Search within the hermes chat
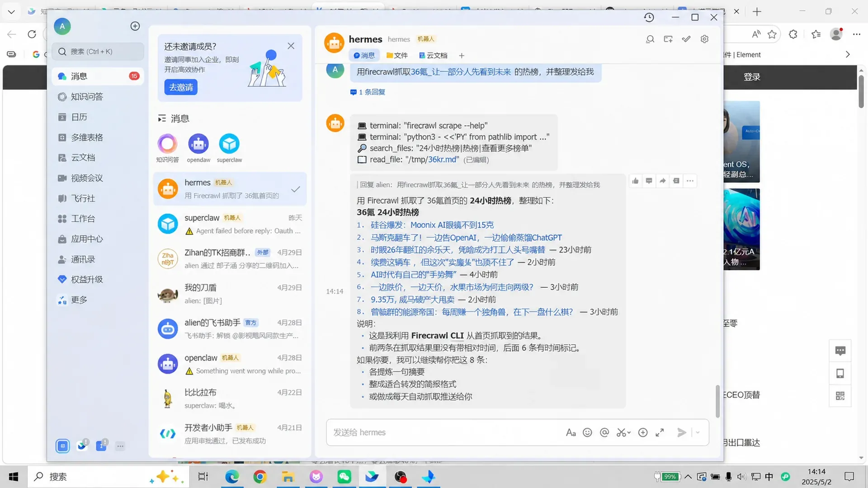This screenshot has height=488, width=868. click(650, 39)
